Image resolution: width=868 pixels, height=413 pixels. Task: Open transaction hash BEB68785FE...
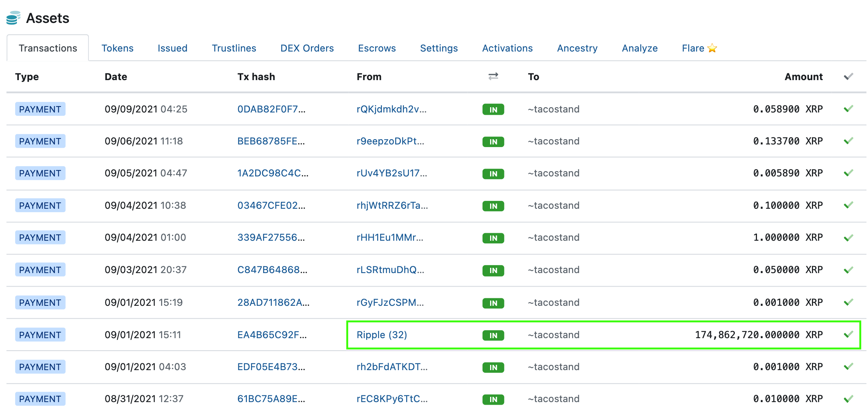click(271, 141)
